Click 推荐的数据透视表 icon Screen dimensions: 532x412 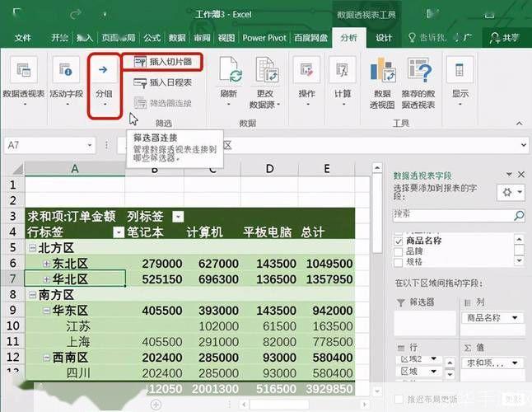tap(419, 70)
